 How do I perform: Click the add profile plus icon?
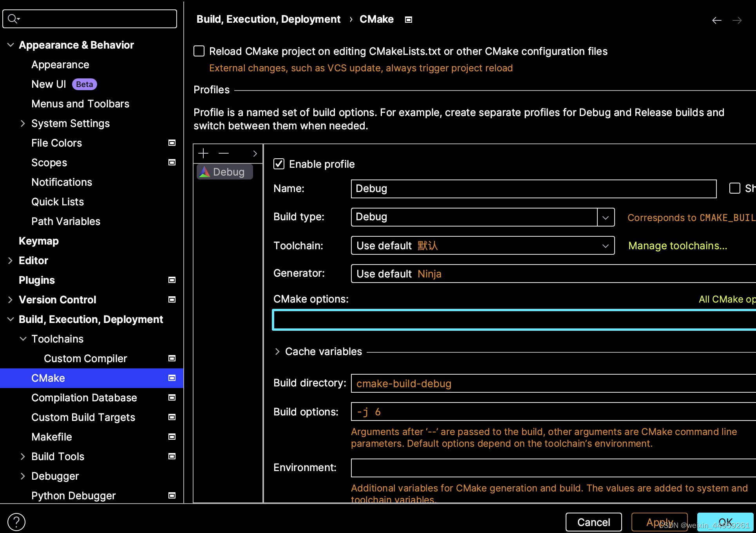[203, 153]
